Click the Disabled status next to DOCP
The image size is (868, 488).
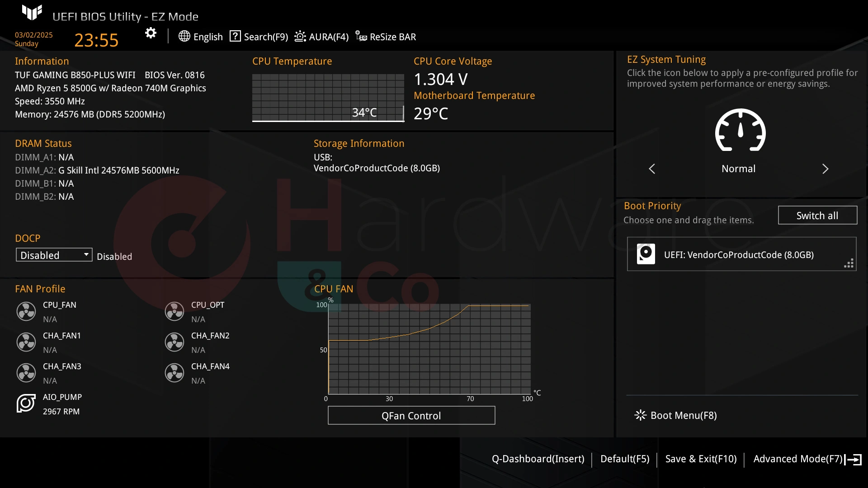coord(114,256)
